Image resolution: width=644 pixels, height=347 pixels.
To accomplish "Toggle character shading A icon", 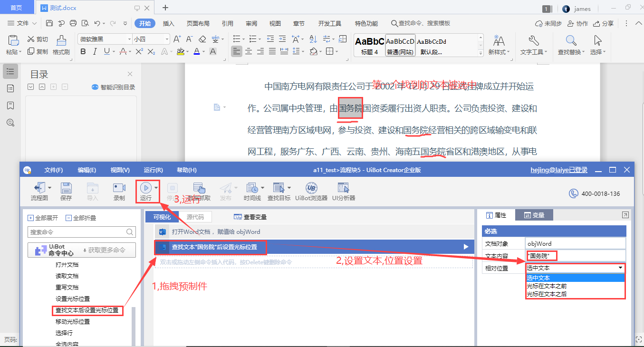I will coord(213,51).
